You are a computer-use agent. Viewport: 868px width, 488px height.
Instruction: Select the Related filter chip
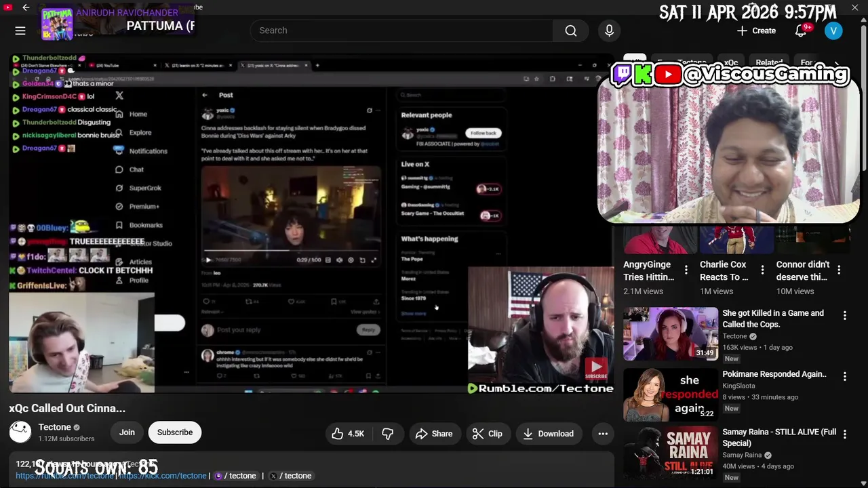click(x=769, y=63)
